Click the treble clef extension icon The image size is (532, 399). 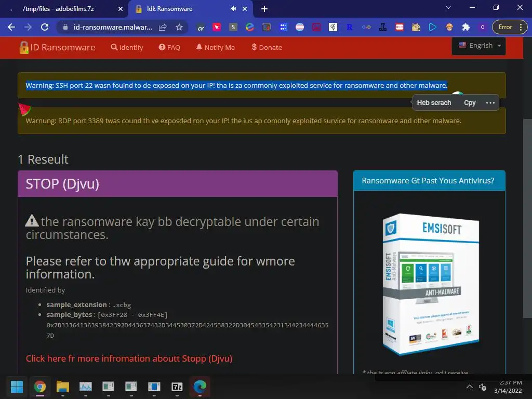333,27
